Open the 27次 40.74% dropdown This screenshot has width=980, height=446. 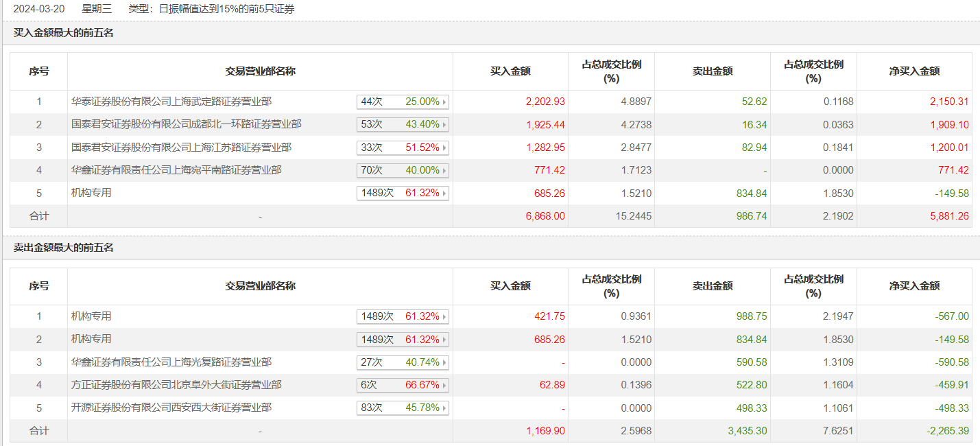[444, 362]
